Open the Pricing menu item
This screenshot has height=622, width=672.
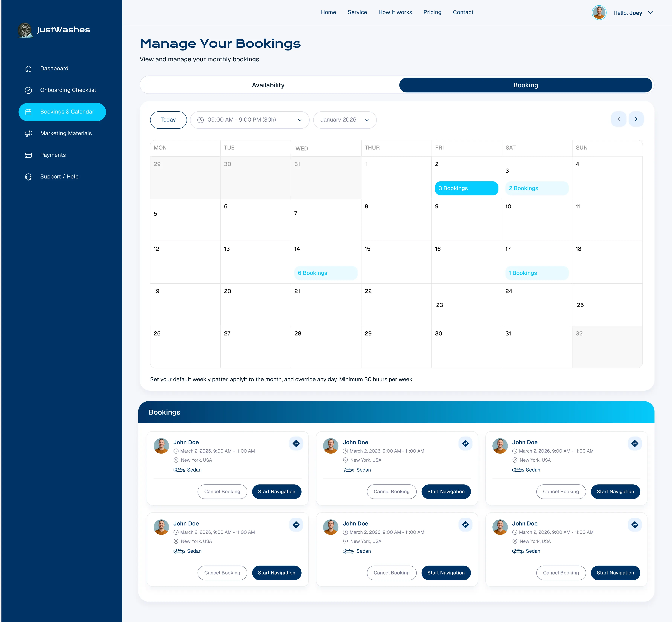432,12
